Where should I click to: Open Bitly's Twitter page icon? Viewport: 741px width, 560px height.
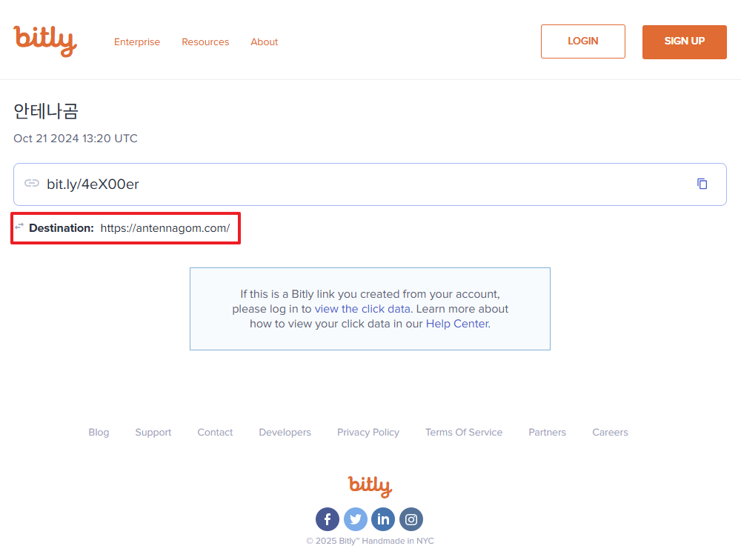(355, 519)
